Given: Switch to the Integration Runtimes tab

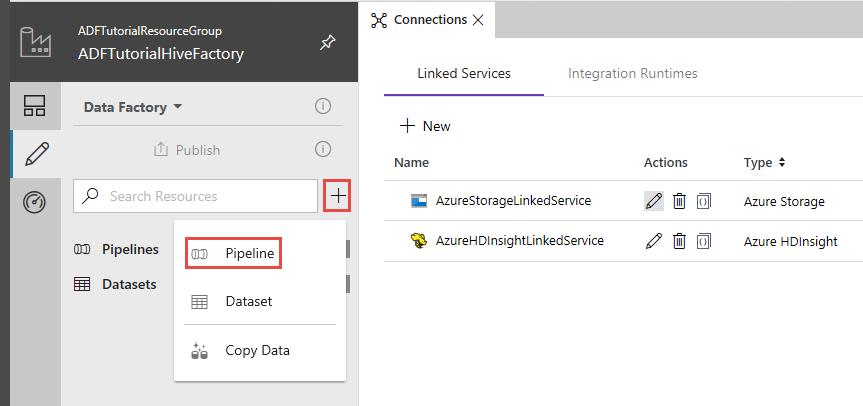Looking at the screenshot, I should (632, 73).
